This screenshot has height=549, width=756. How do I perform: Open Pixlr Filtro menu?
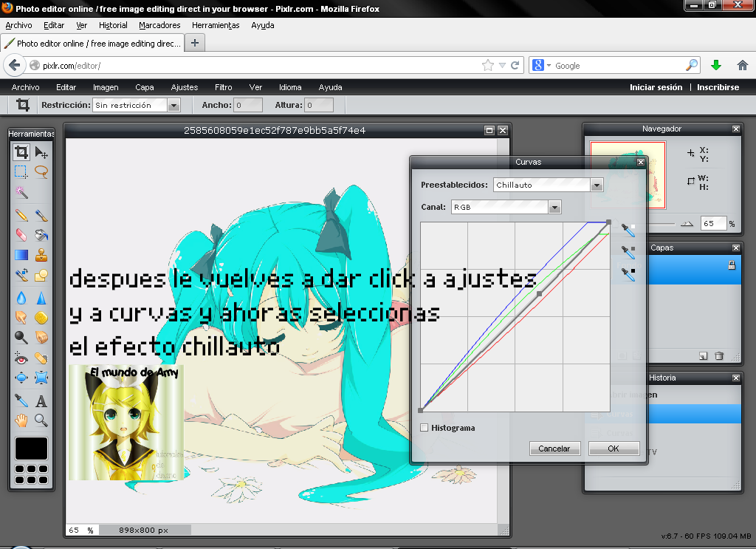click(223, 87)
